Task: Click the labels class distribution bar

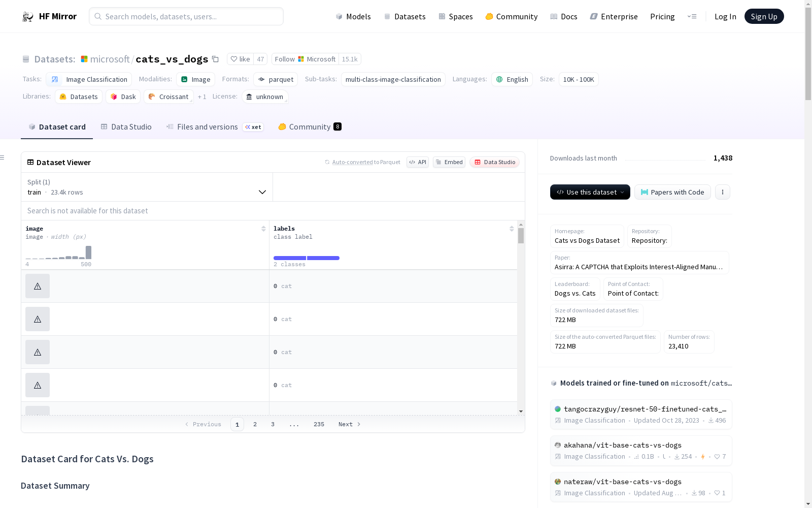Action: 307,258
